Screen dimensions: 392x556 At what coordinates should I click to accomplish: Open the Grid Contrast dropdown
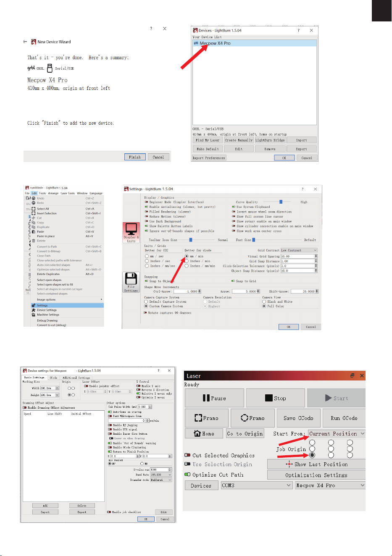[x=299, y=250]
